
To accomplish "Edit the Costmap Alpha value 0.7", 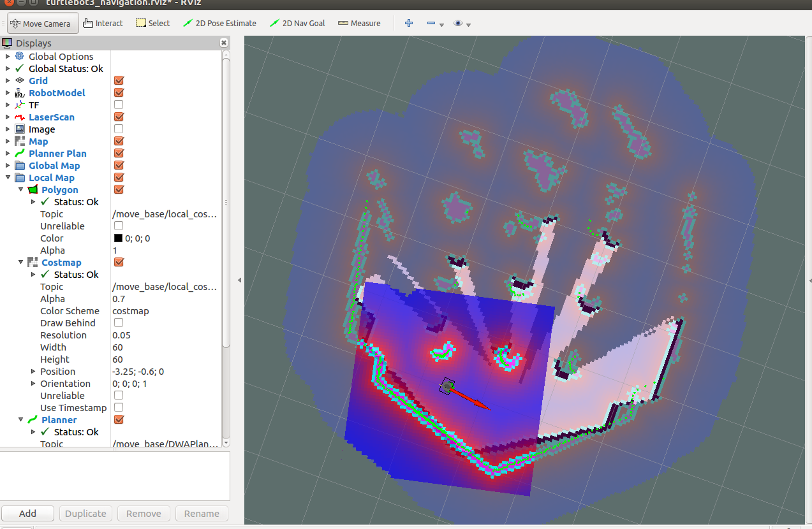I will [x=166, y=298].
